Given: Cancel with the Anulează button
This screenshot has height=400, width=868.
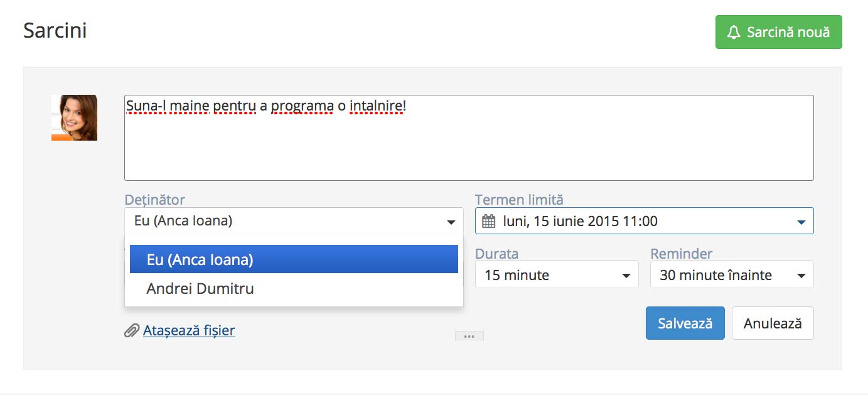Looking at the screenshot, I should coord(773,323).
